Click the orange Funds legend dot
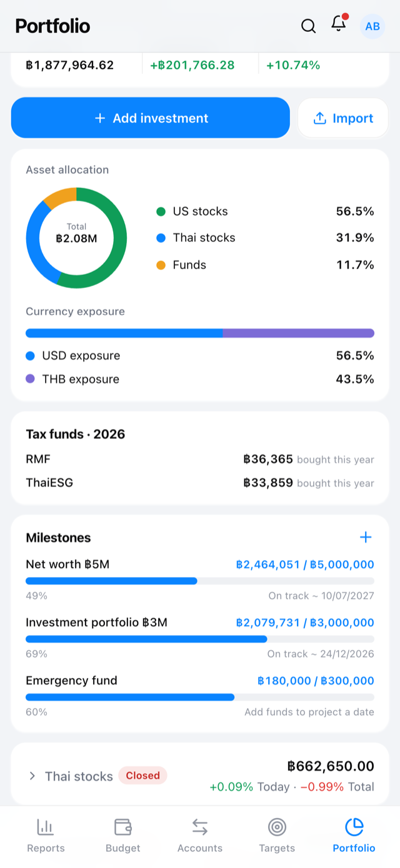Image resolution: width=400 pixels, height=868 pixels. 161,265
